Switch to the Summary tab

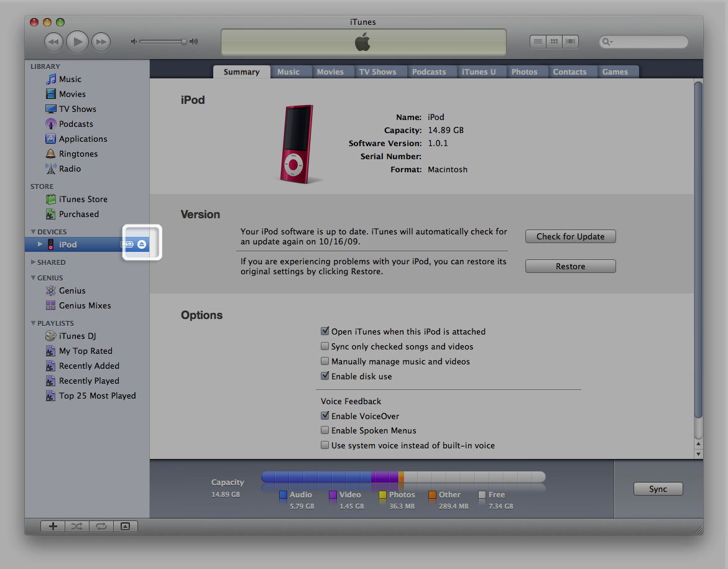pos(241,72)
